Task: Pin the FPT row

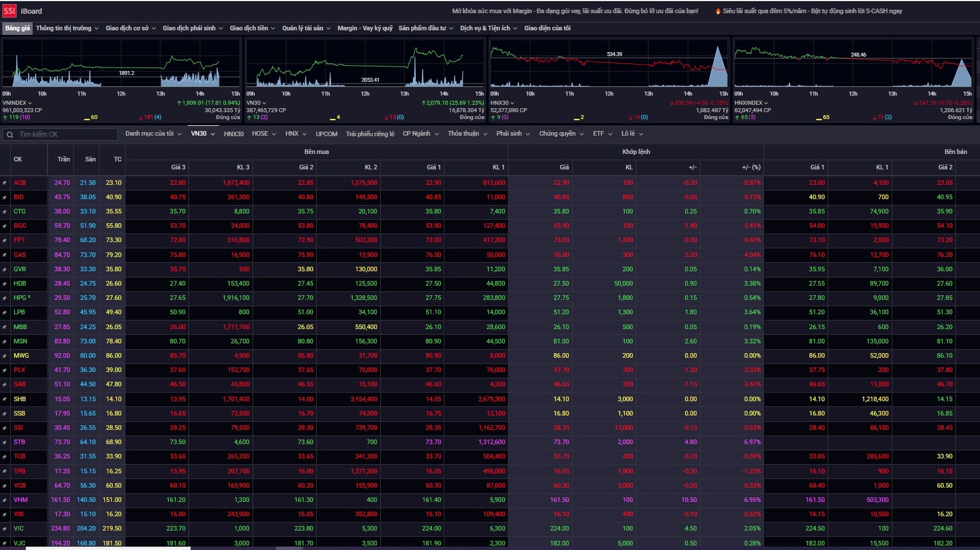Action: 5,240
